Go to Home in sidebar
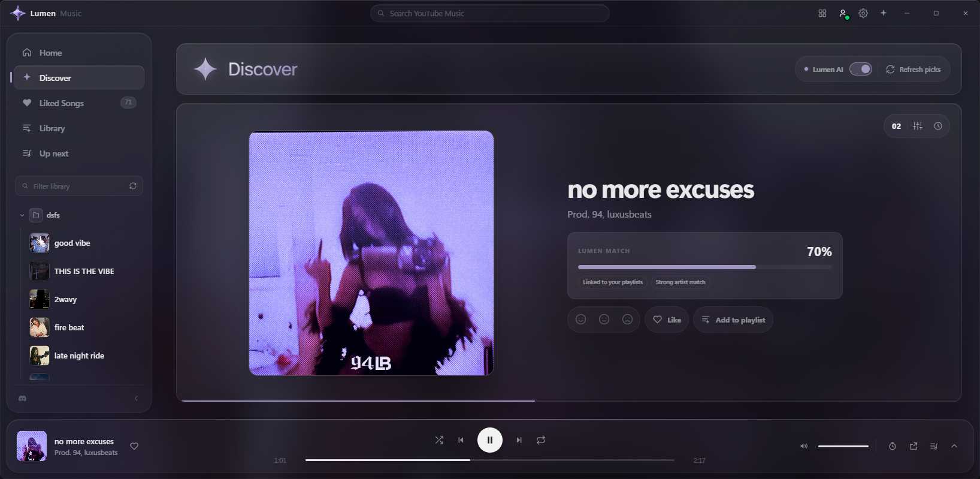The height and width of the screenshot is (479, 980). [x=79, y=53]
